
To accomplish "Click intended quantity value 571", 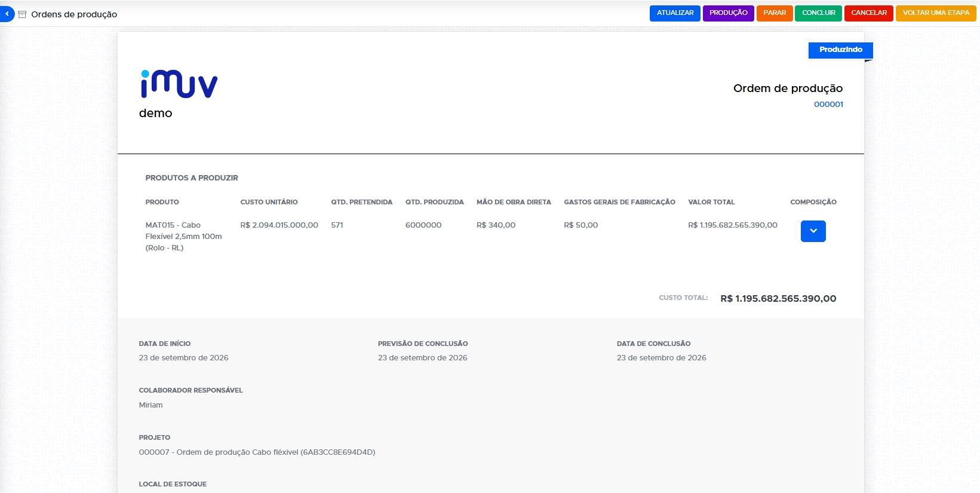I will 337,225.
